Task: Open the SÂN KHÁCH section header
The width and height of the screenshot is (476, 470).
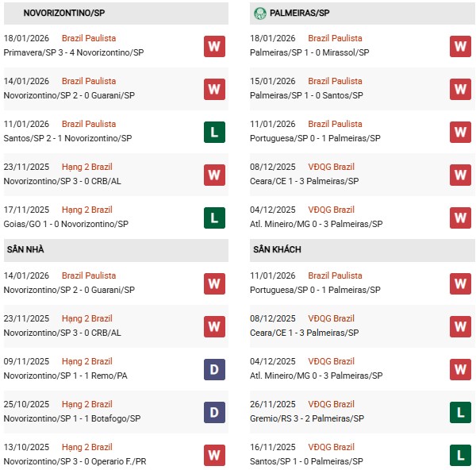Action: [x=278, y=250]
